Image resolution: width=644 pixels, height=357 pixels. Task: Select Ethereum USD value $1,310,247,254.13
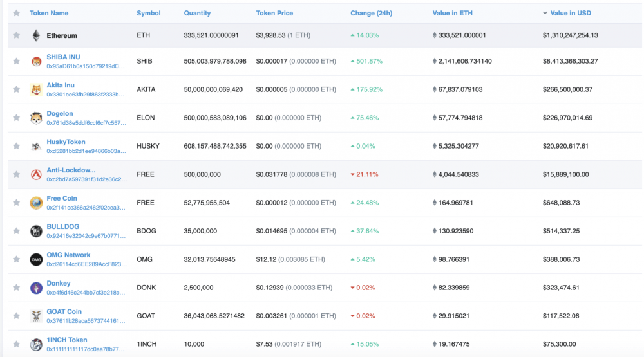(570, 35)
